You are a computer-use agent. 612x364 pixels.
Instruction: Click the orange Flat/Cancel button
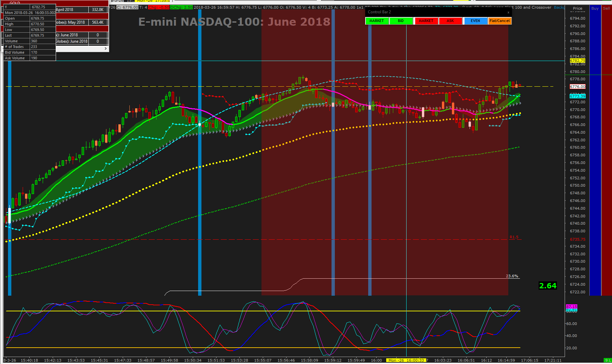[x=500, y=21]
